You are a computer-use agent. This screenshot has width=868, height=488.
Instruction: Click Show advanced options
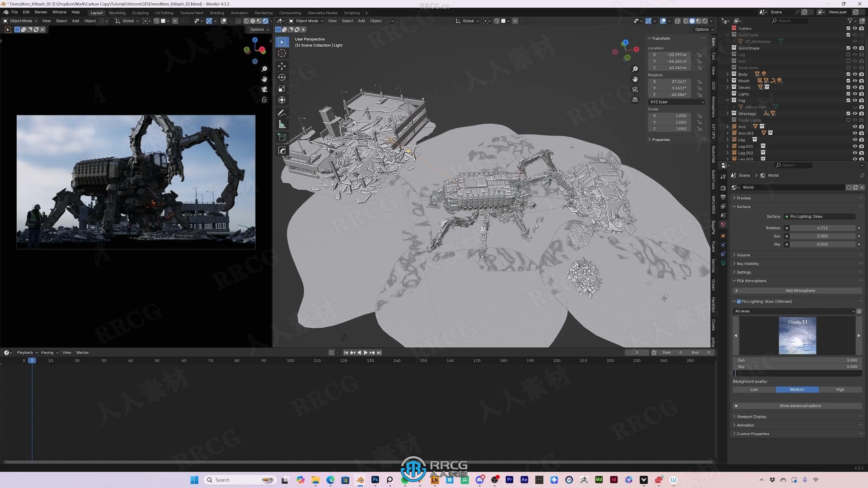(797, 406)
